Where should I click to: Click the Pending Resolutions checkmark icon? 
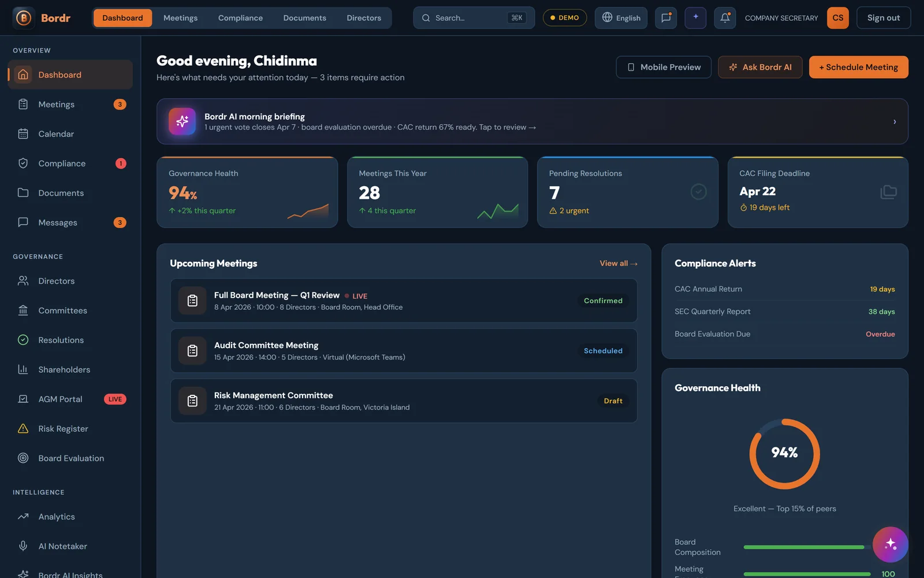coord(698,192)
